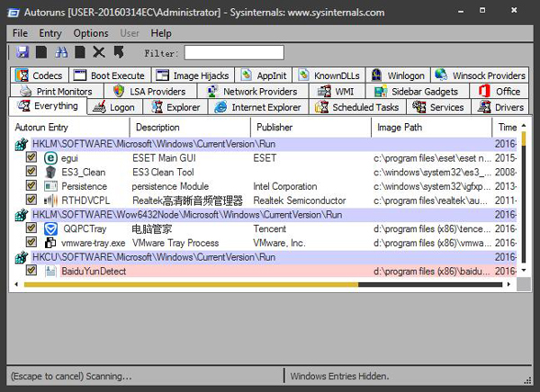540x392 pixels.
Task: Click the horizontal scrollbar right arrow
Action: click(x=508, y=285)
